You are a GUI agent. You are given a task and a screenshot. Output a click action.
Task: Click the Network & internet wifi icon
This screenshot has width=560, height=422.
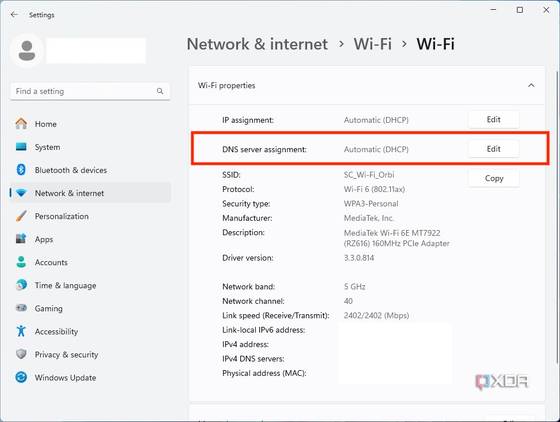21,193
